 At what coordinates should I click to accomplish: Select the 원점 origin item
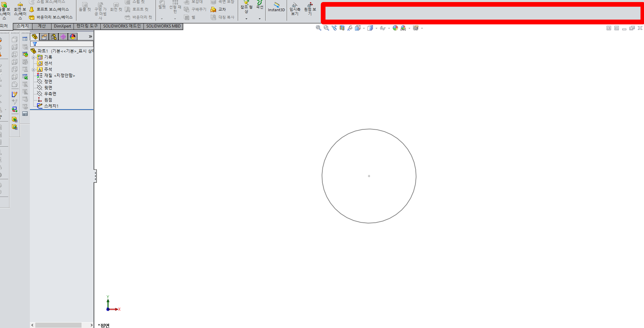pyautogui.click(x=44, y=100)
